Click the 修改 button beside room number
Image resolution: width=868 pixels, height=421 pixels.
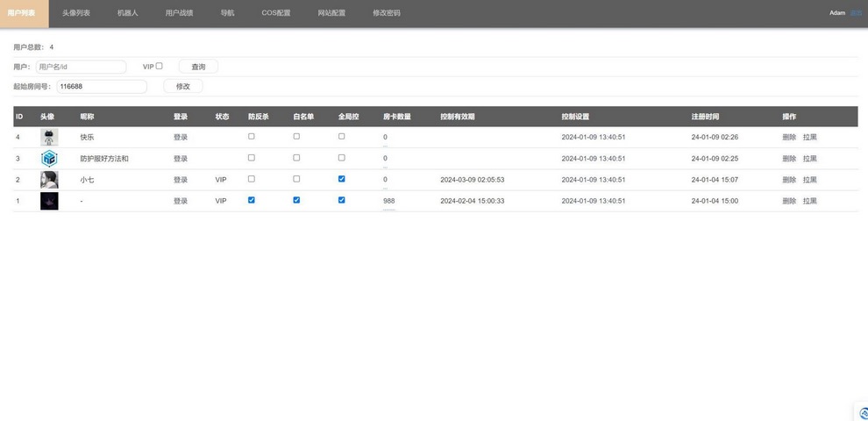183,86
